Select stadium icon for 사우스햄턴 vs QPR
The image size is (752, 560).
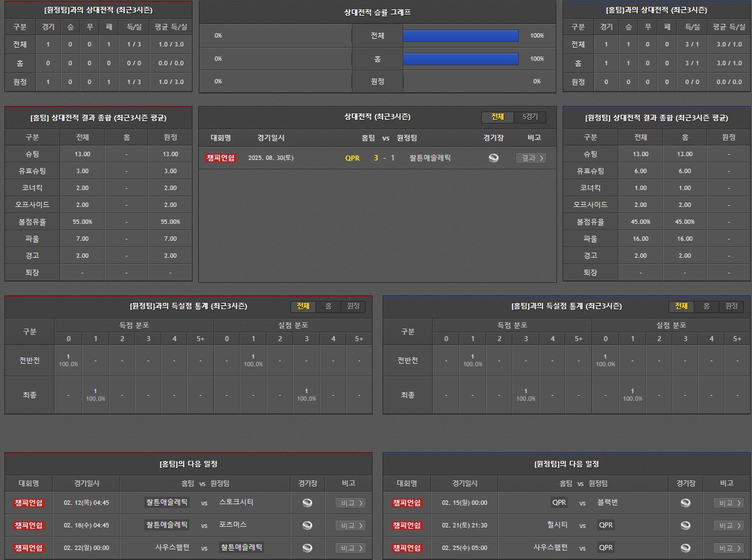(x=686, y=547)
